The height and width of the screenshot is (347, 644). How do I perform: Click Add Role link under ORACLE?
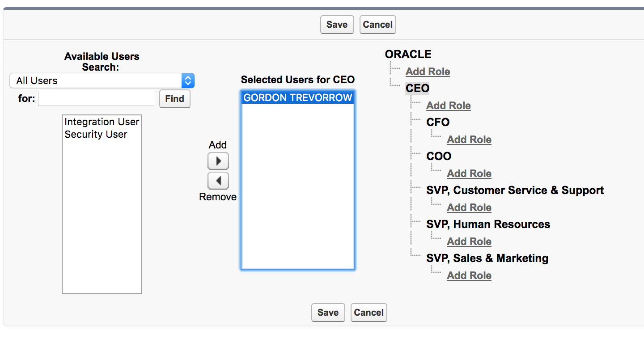coord(428,72)
